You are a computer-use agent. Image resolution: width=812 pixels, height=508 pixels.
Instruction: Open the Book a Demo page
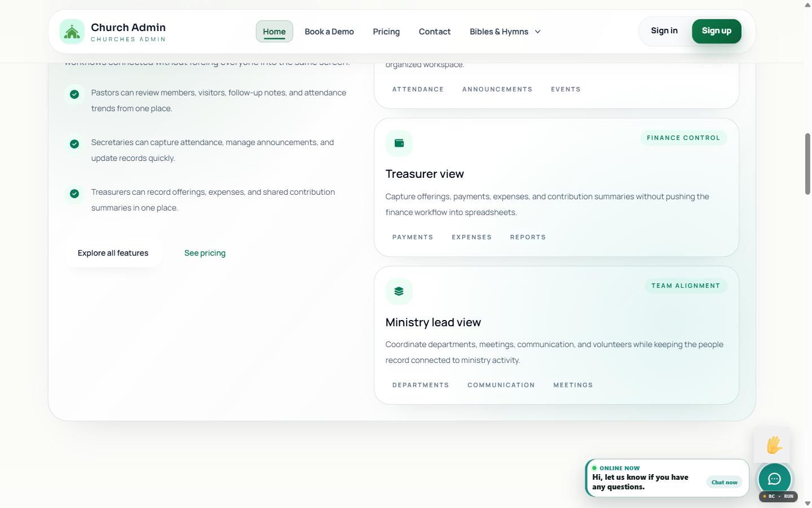click(x=329, y=32)
